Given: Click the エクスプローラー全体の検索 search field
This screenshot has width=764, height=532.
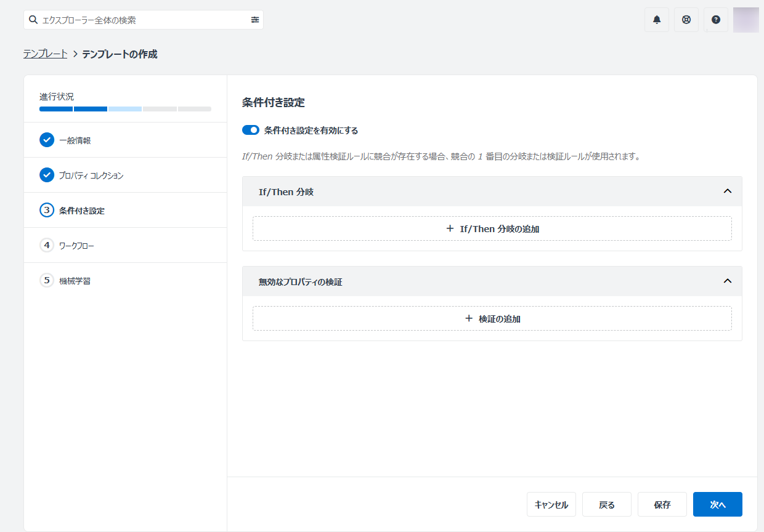Looking at the screenshot, I should [142, 20].
